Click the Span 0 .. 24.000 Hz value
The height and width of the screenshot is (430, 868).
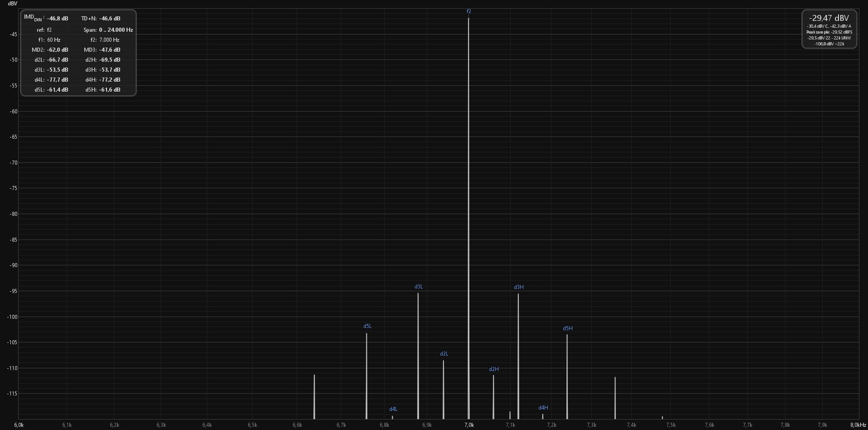(116, 30)
